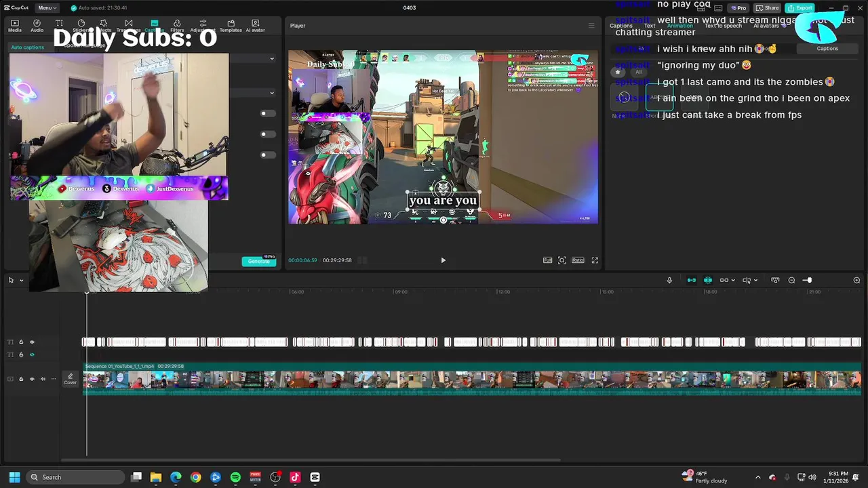Open the Transitions panel
The height and width of the screenshot is (488, 868).
(128, 26)
